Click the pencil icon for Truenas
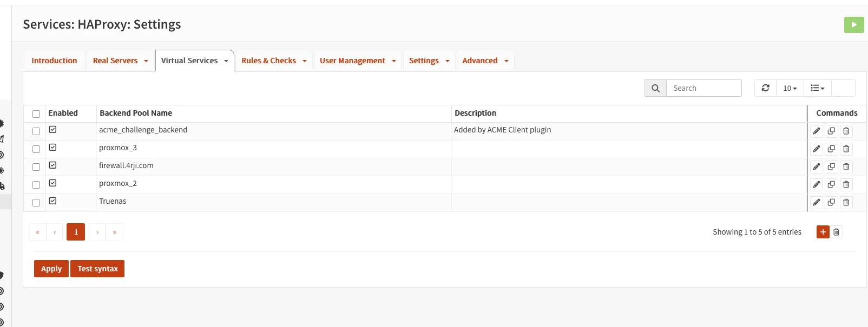The image size is (868, 327). [x=817, y=202]
